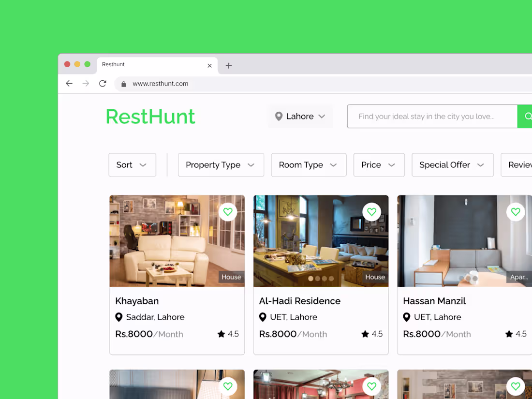Click the search magnifier icon

point(527,116)
